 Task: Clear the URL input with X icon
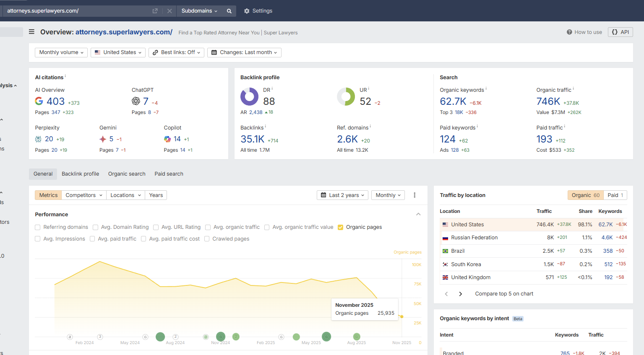click(169, 11)
